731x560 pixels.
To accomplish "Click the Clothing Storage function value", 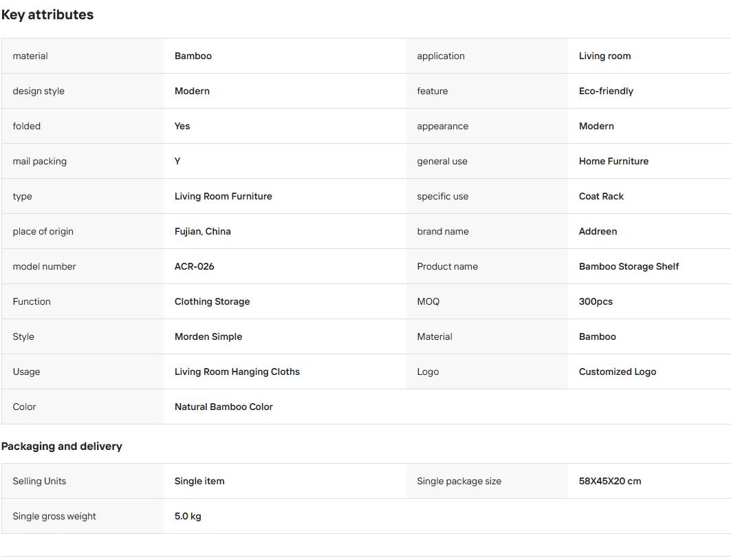I will click(x=212, y=302).
